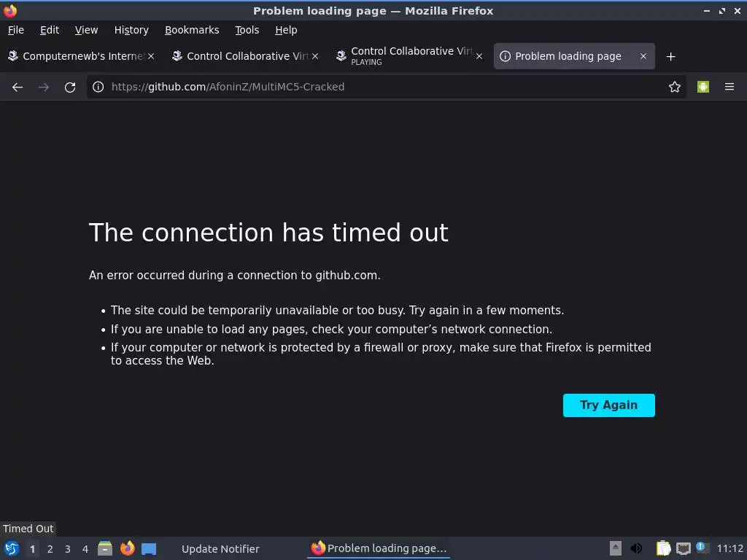Click the show desktop icon in taskbar
Viewport: 747px width, 560px height.
pos(149,548)
